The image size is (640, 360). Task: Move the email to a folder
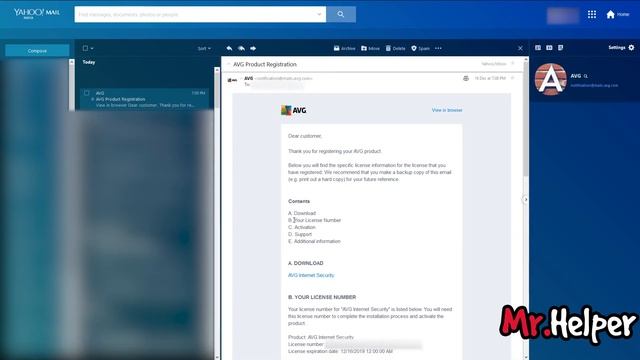(x=370, y=48)
